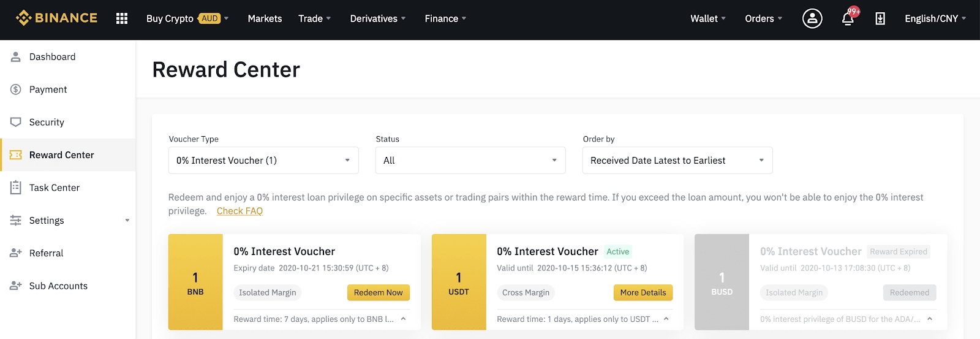Click Redeem Now on the BNB voucher
Viewport: 980px width, 339px height.
[378, 292]
